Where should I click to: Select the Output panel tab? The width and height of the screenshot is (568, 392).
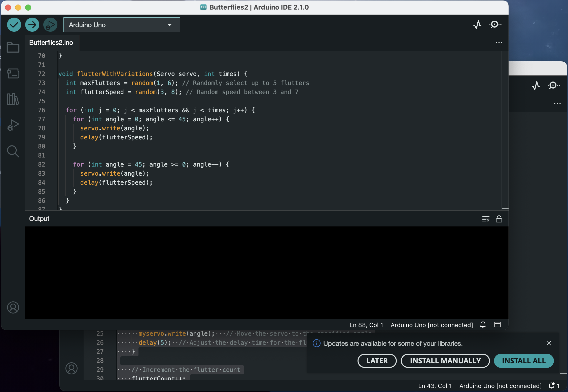[x=39, y=219]
